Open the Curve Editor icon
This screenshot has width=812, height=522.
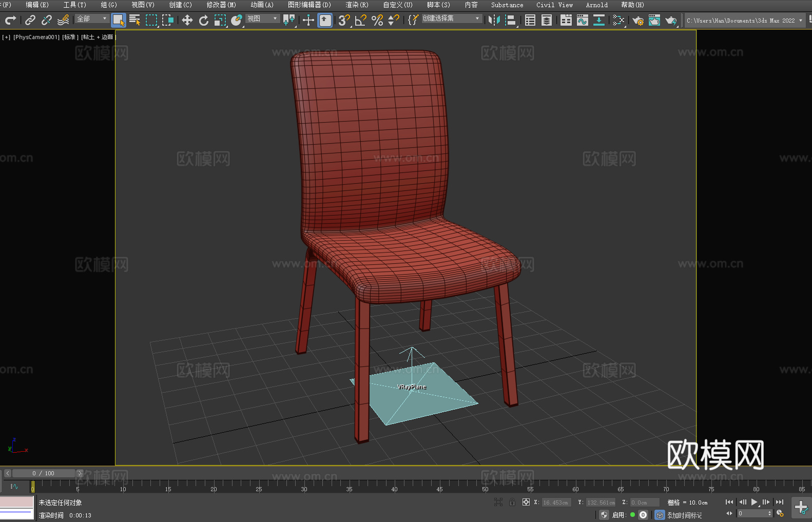tap(583, 20)
